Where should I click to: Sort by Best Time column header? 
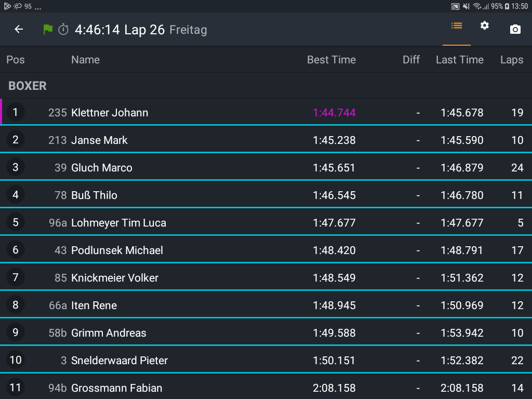click(x=331, y=60)
